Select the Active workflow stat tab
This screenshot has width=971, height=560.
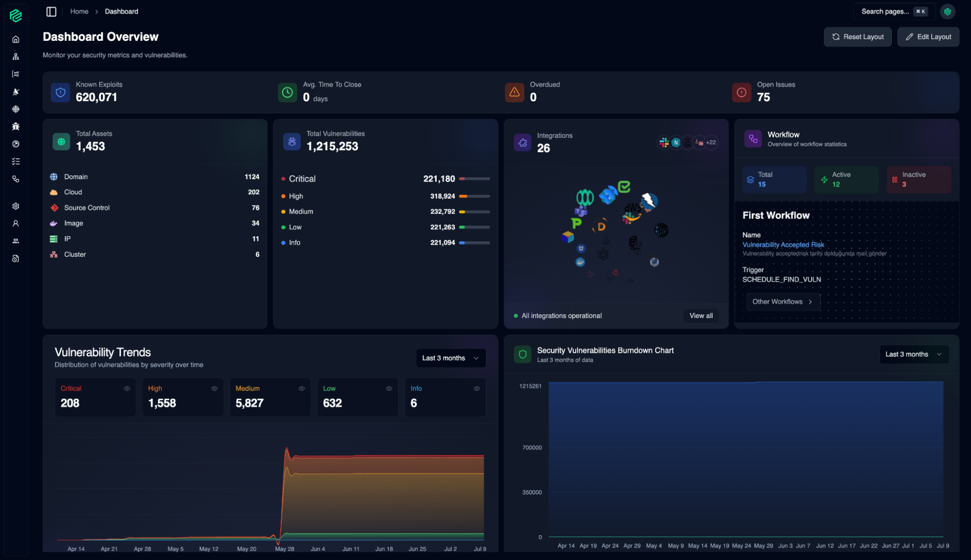coord(846,180)
